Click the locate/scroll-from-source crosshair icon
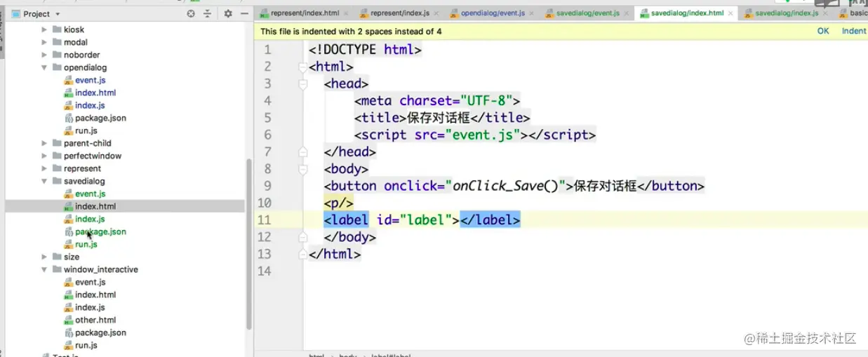The height and width of the screenshot is (357, 868). (x=191, y=13)
